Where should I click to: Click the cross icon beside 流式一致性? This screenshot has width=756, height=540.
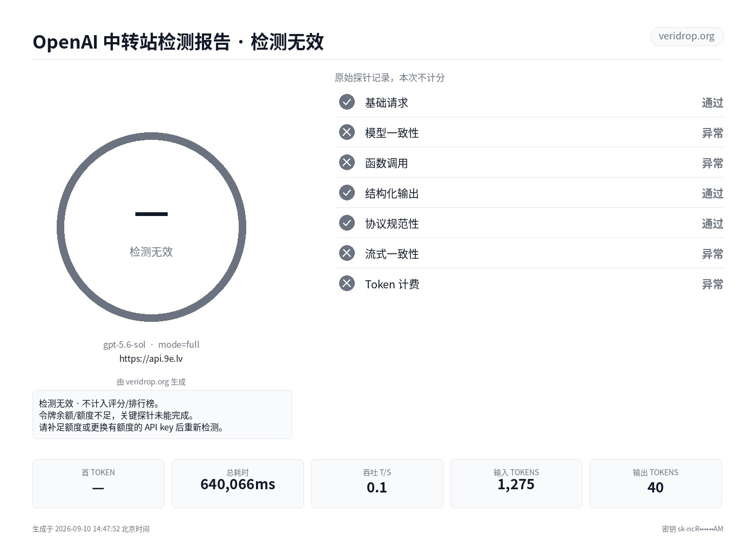coord(347,253)
